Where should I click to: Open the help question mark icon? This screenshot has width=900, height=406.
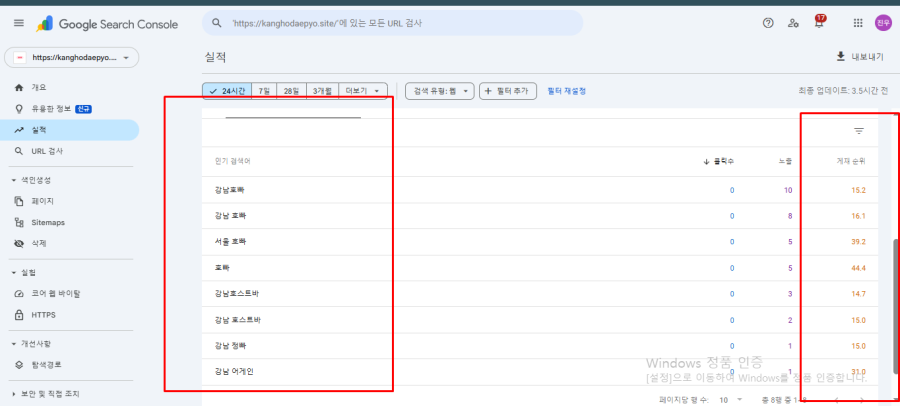click(768, 23)
